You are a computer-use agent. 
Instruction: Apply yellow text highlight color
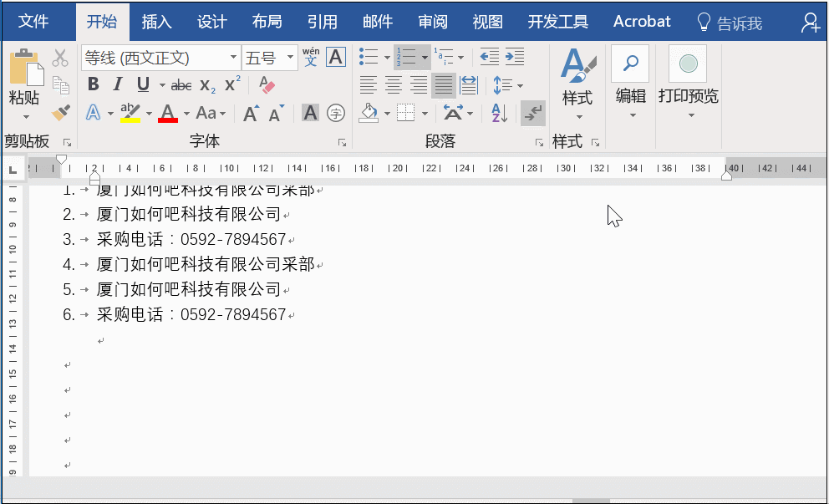[130, 113]
